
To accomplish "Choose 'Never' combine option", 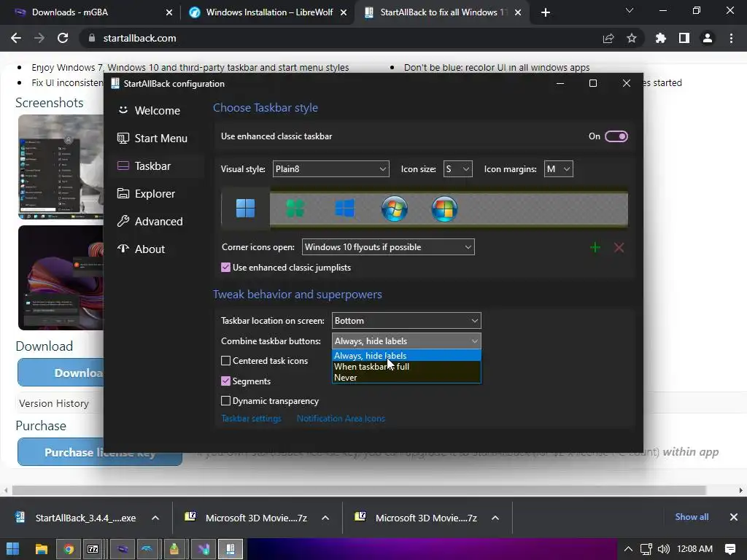I will tap(406, 378).
